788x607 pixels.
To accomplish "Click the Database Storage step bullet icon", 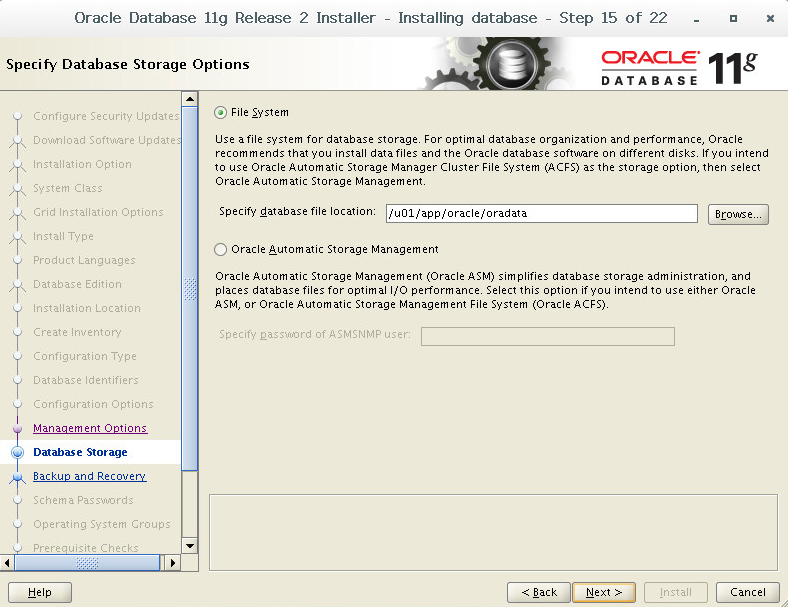I will (18, 452).
